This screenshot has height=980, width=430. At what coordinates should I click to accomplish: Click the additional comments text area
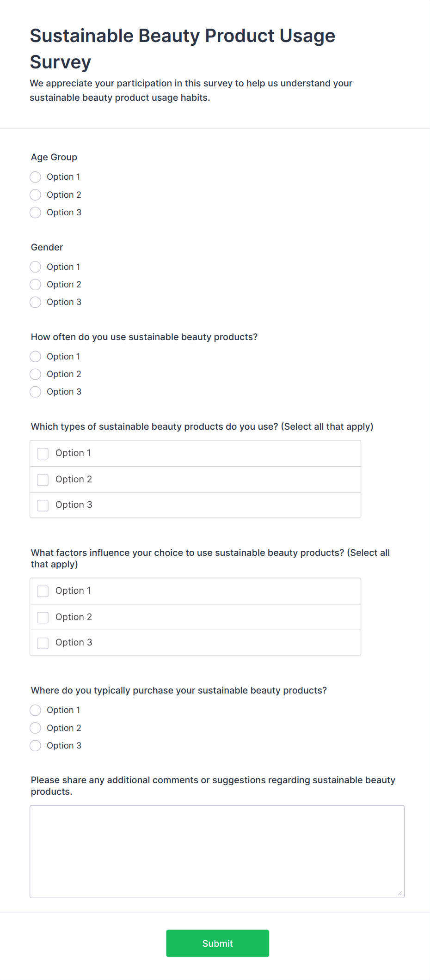point(217,851)
